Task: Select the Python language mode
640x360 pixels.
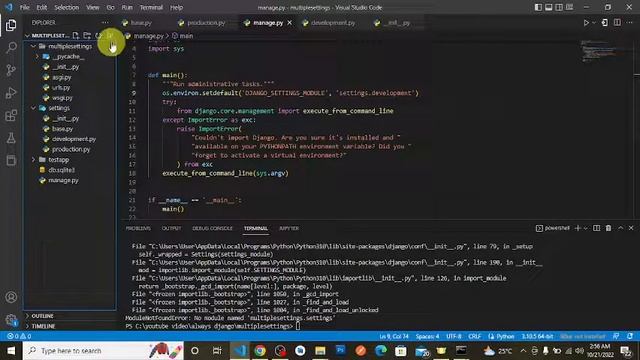Action: (505, 336)
